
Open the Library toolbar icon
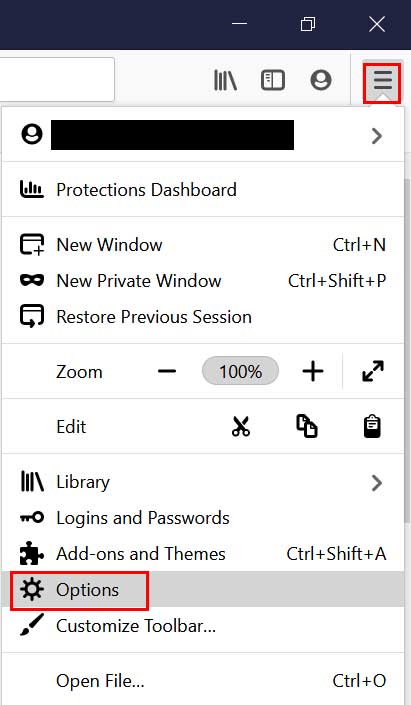click(x=225, y=80)
